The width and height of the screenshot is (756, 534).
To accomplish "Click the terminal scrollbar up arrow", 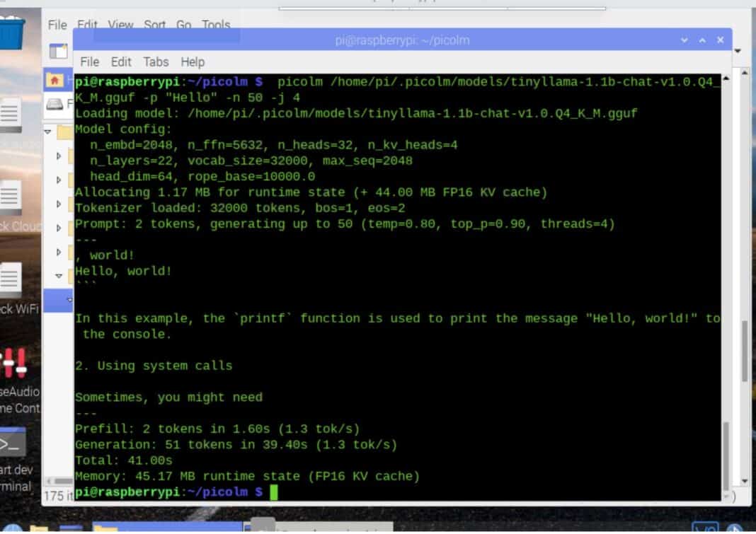I will point(726,78).
